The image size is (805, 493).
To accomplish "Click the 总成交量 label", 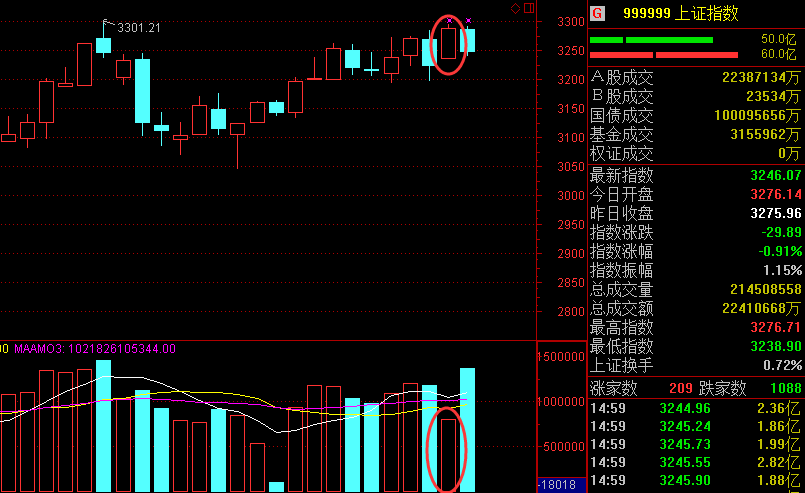I will pyautogui.click(x=621, y=290).
